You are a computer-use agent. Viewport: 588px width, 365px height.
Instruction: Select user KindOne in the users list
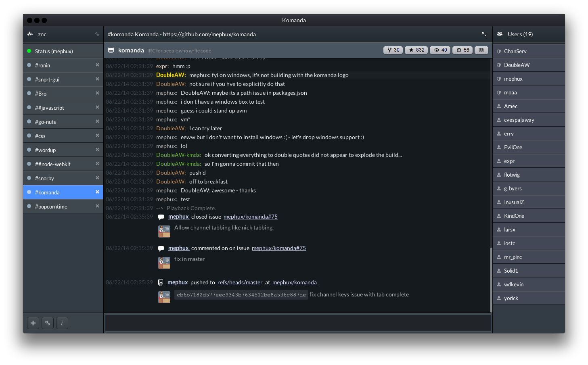coord(529,216)
